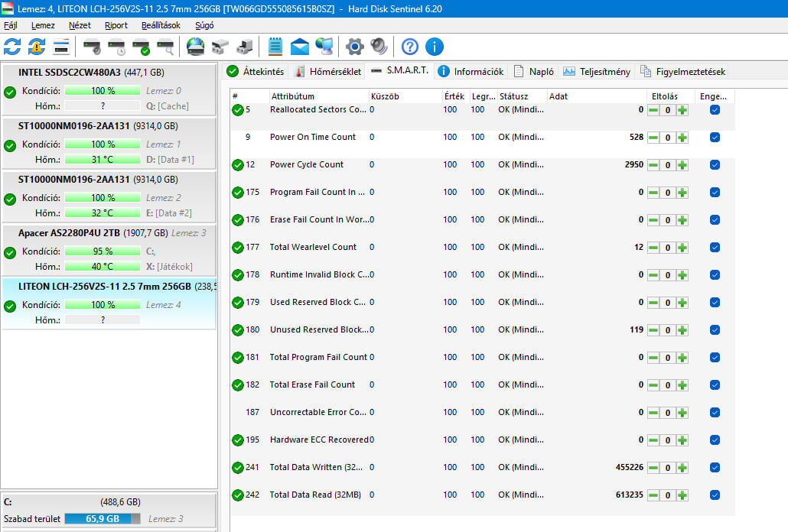Click the C: free space bar 65,9 GB

coord(103,519)
